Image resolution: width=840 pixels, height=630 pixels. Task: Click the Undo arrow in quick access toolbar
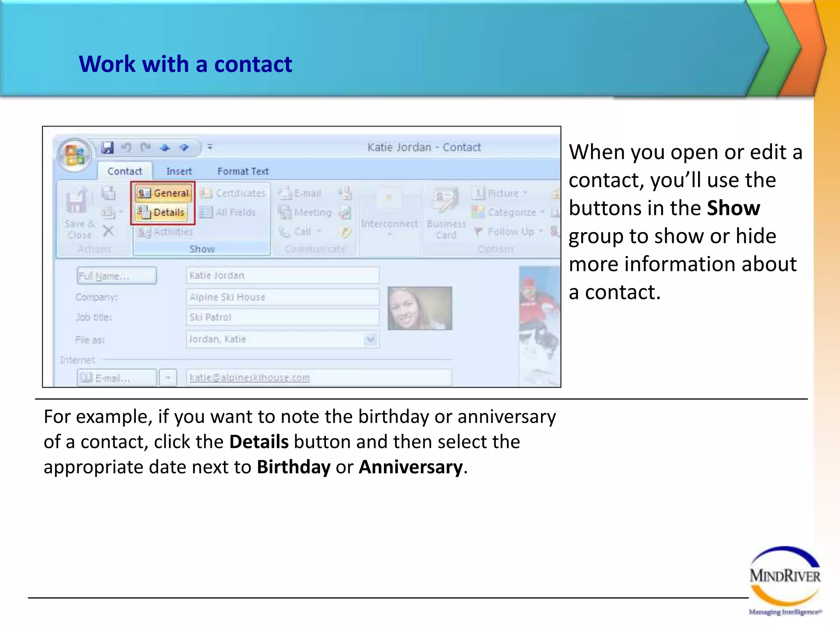(x=127, y=147)
